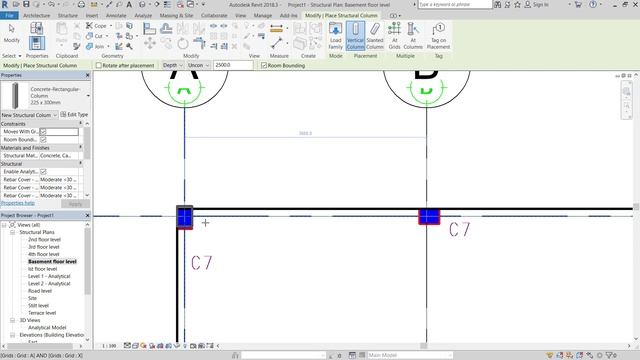Click the Text tool icon in quick access toolbar
Screen dimensions: 640x360
[129, 4]
